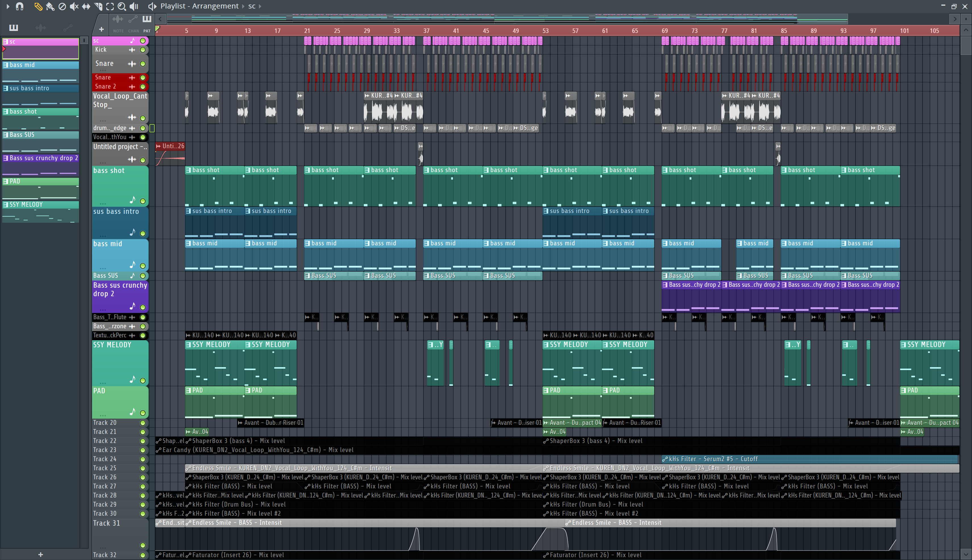Select the Playback speaker tool
Image resolution: width=972 pixels, height=560 pixels.
tap(134, 6)
